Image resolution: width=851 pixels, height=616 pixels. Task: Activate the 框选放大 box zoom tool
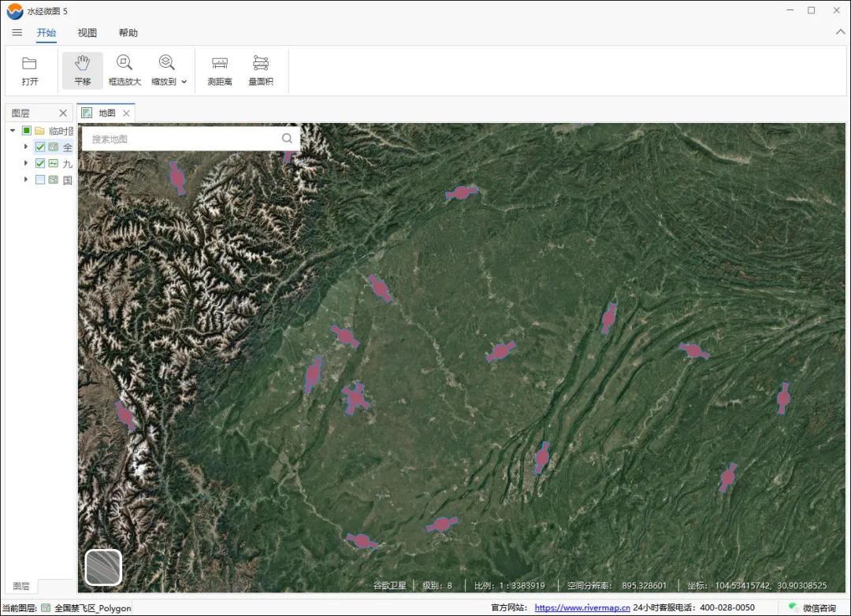[124, 71]
